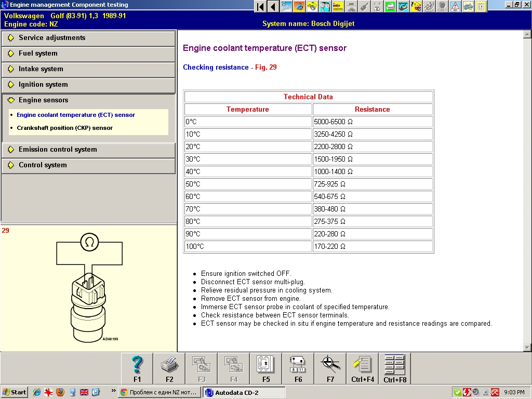Click the previous page arrow in toolbar

coord(273,6)
